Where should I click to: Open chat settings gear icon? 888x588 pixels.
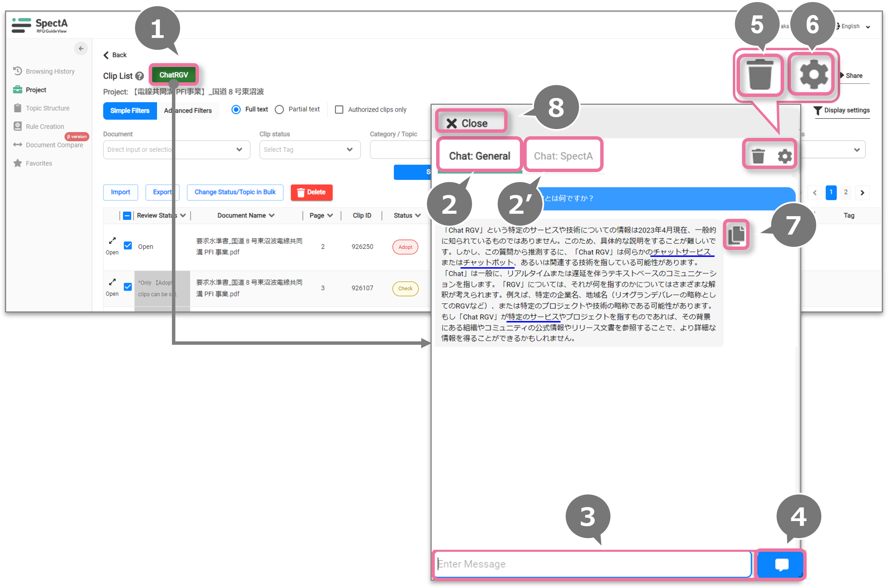[x=784, y=156]
